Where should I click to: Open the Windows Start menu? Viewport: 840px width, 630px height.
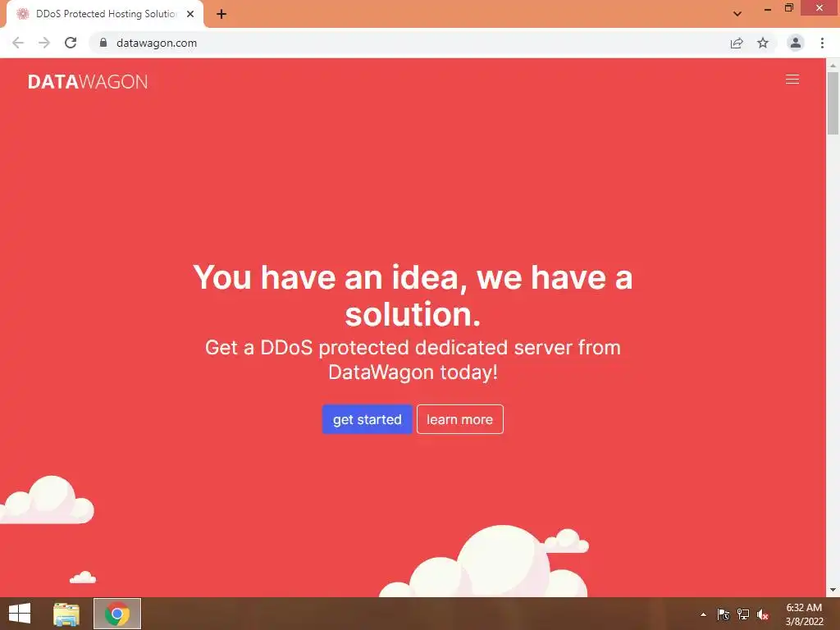click(x=20, y=614)
